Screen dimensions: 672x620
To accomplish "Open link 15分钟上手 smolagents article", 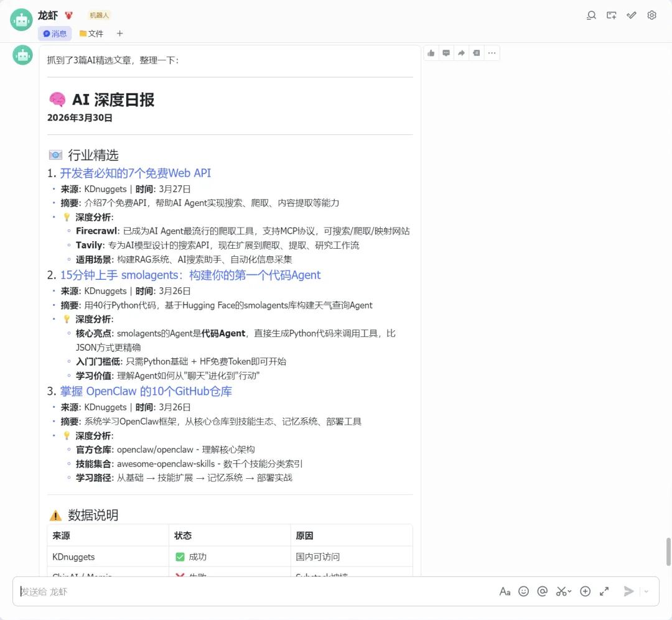I will click(x=190, y=275).
